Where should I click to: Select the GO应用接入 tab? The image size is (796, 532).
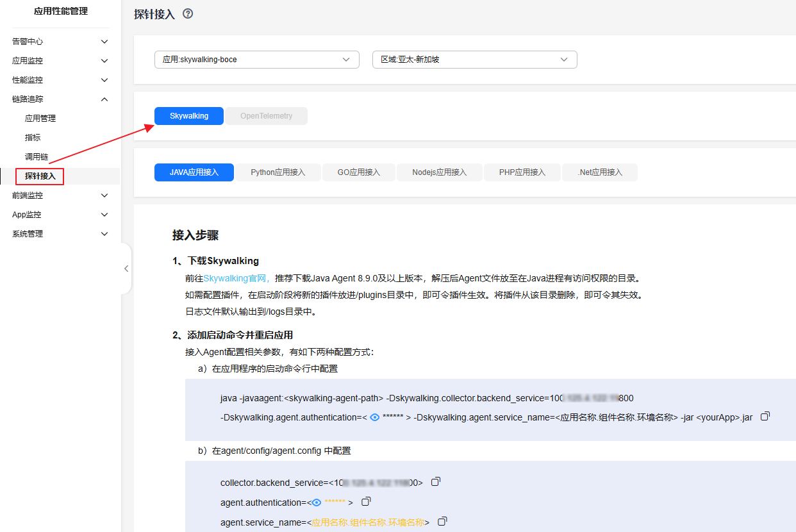[359, 172]
